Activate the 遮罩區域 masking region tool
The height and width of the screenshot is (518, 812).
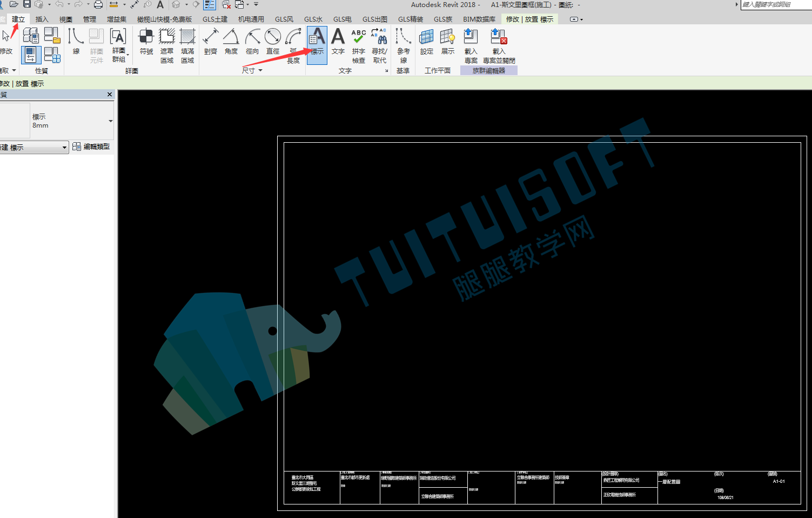pos(167,45)
